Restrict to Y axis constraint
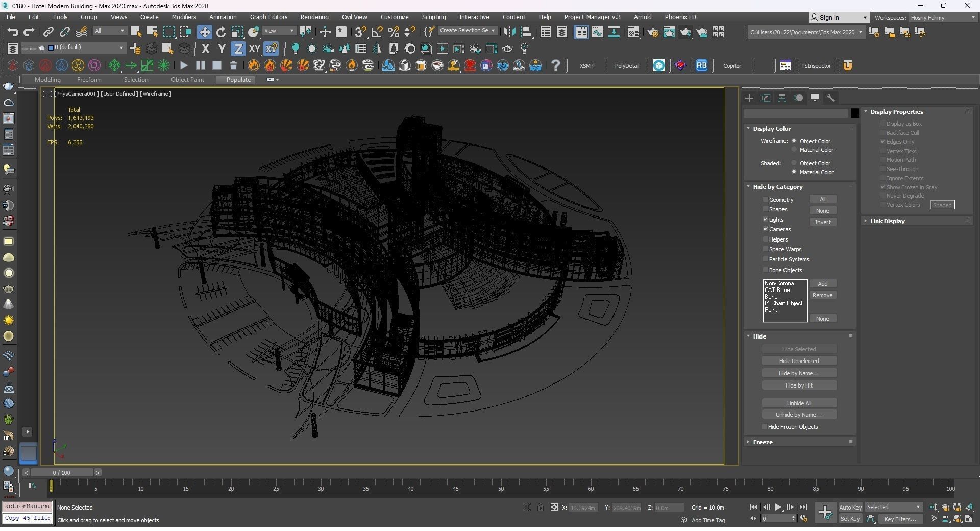The width and height of the screenshot is (980, 531). click(x=222, y=49)
